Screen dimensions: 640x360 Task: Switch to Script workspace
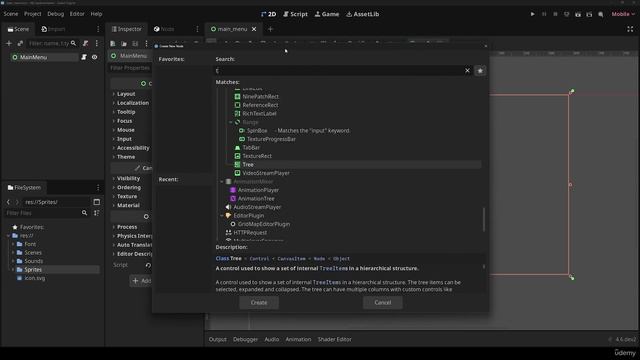click(x=296, y=14)
